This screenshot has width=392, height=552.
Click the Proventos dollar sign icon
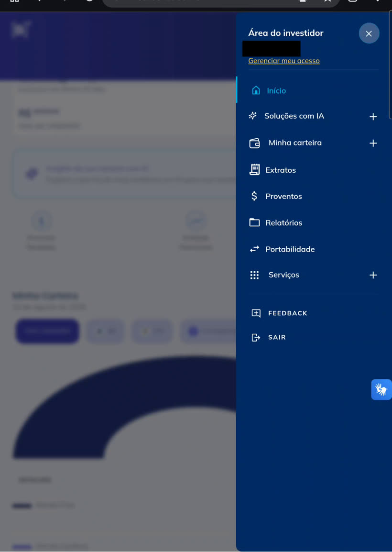[x=254, y=196]
